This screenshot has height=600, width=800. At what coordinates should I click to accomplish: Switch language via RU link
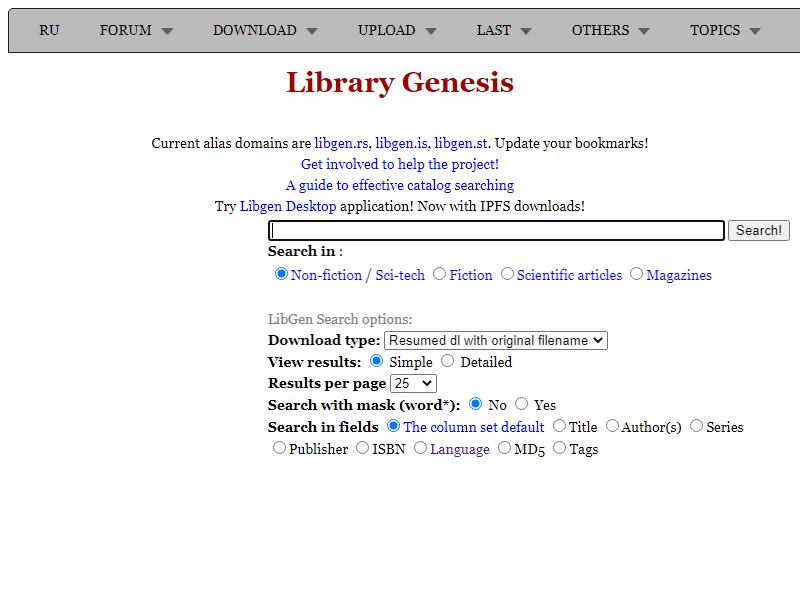[x=49, y=30]
